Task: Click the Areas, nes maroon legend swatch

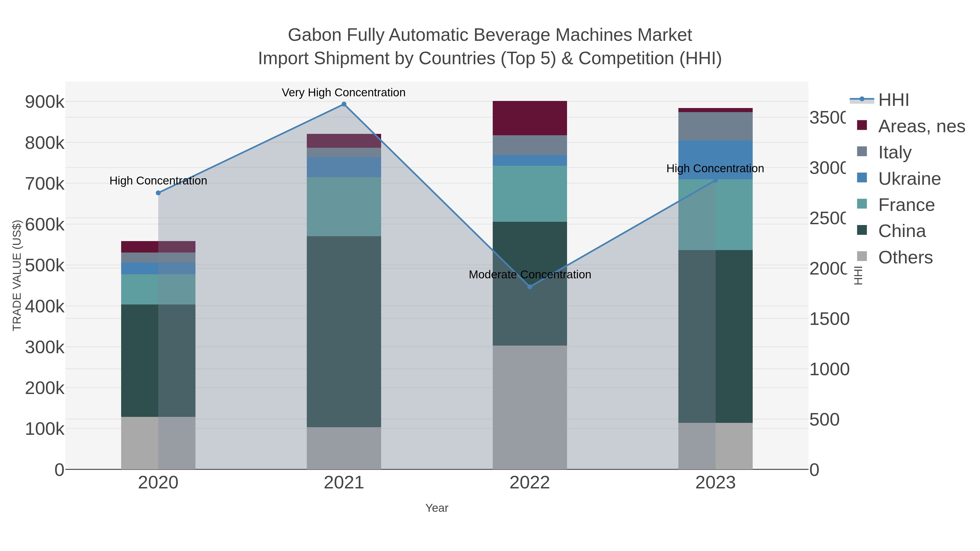Action: click(x=862, y=125)
